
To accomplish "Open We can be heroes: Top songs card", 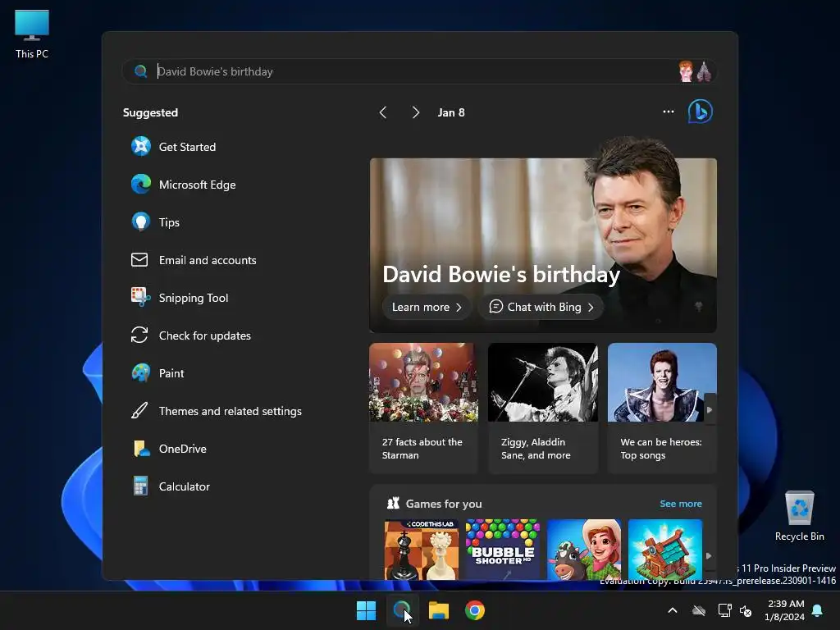I will [662, 409].
